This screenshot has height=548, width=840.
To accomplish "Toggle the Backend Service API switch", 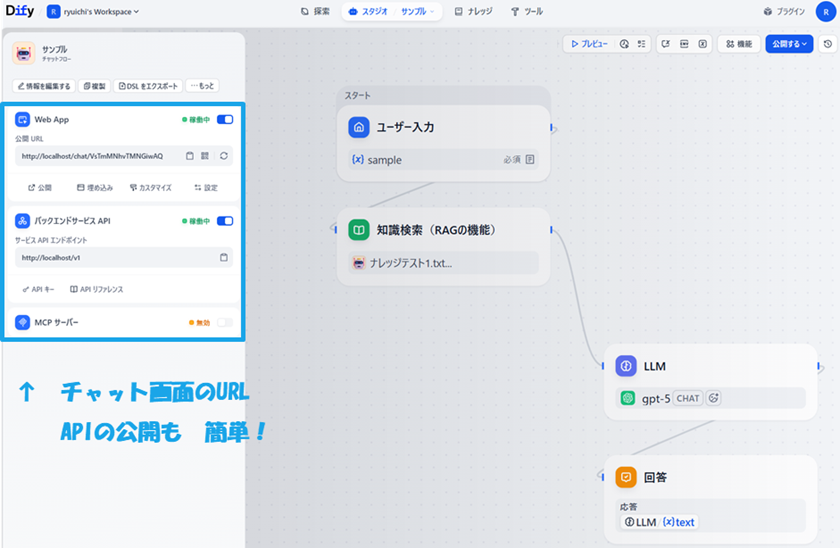I will [x=225, y=221].
